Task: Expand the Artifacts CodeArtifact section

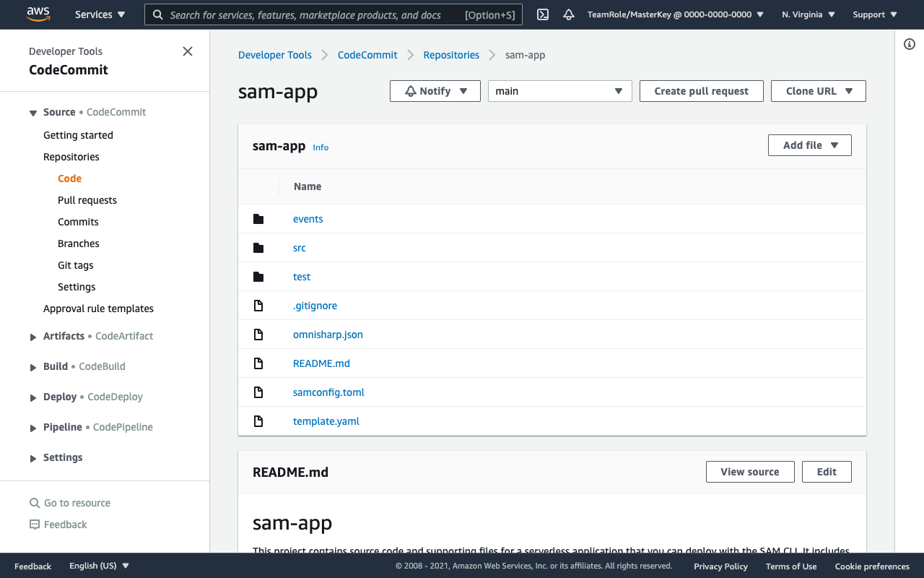Action: point(33,337)
